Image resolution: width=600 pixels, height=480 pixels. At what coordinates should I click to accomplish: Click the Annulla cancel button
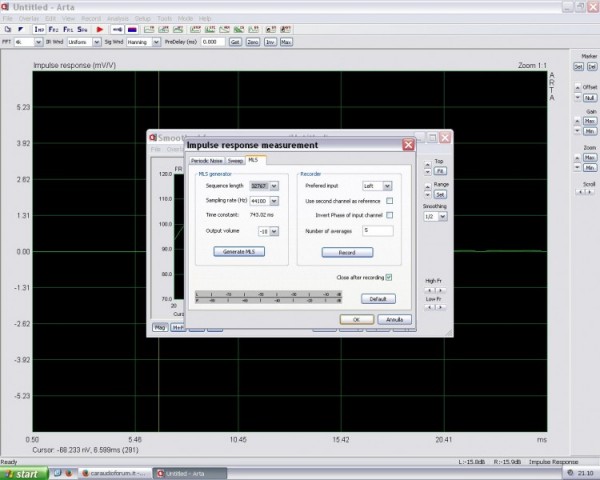tap(395, 320)
